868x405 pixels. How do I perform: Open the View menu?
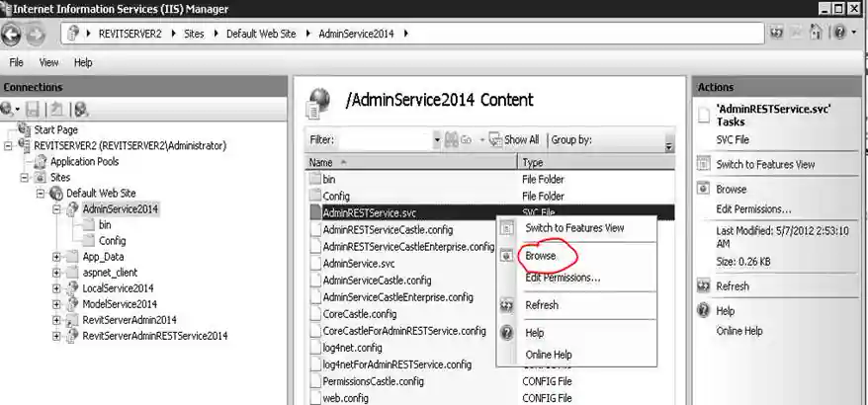click(x=48, y=62)
